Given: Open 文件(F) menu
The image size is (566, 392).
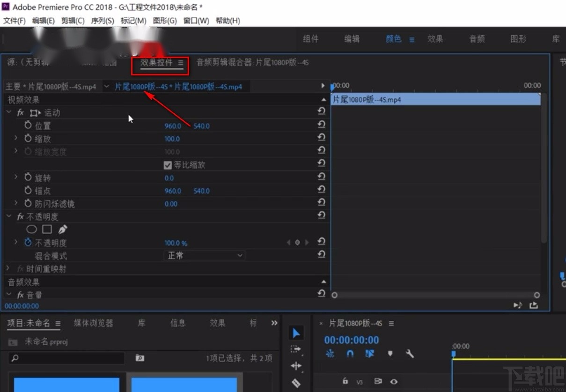Looking at the screenshot, I should click(15, 21).
